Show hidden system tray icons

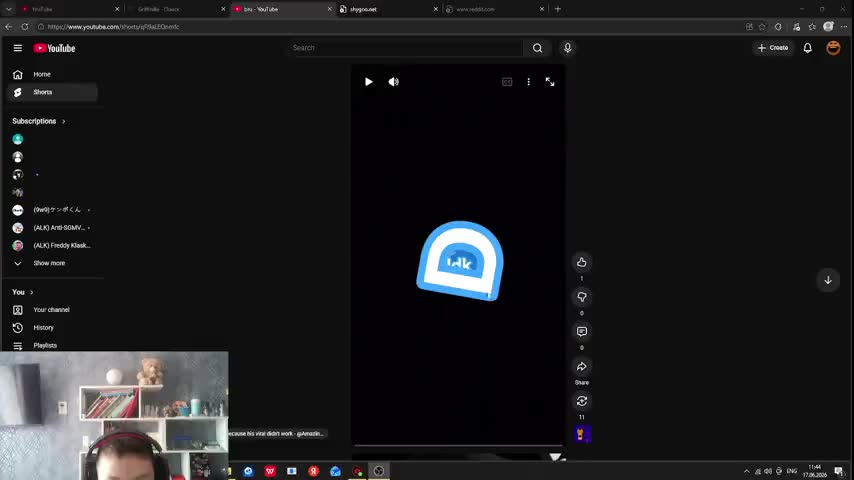click(747, 471)
